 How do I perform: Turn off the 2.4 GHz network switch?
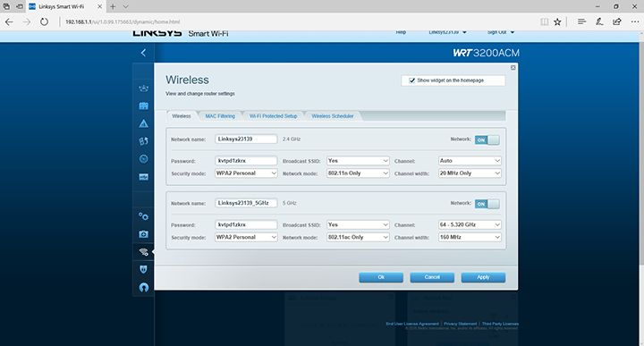tap(487, 140)
